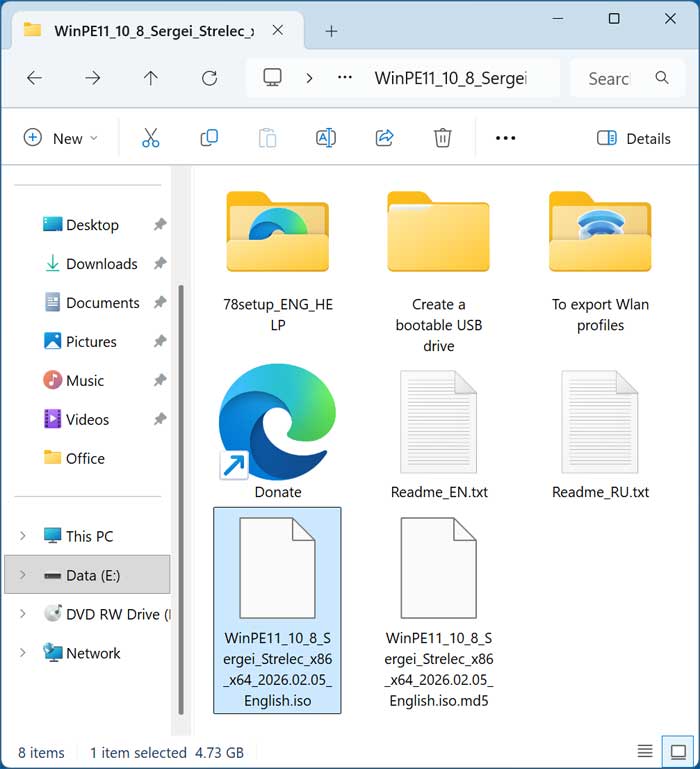
Task: Select To export Wlan profiles folder
Action: pyautogui.click(x=600, y=262)
